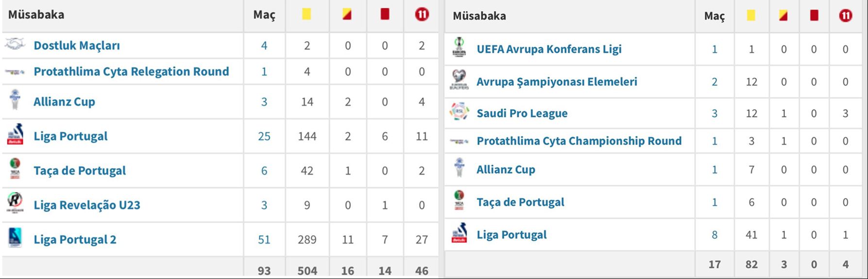
Task: Click the Dostluk Maçları handshake icon
Action: pos(15,44)
